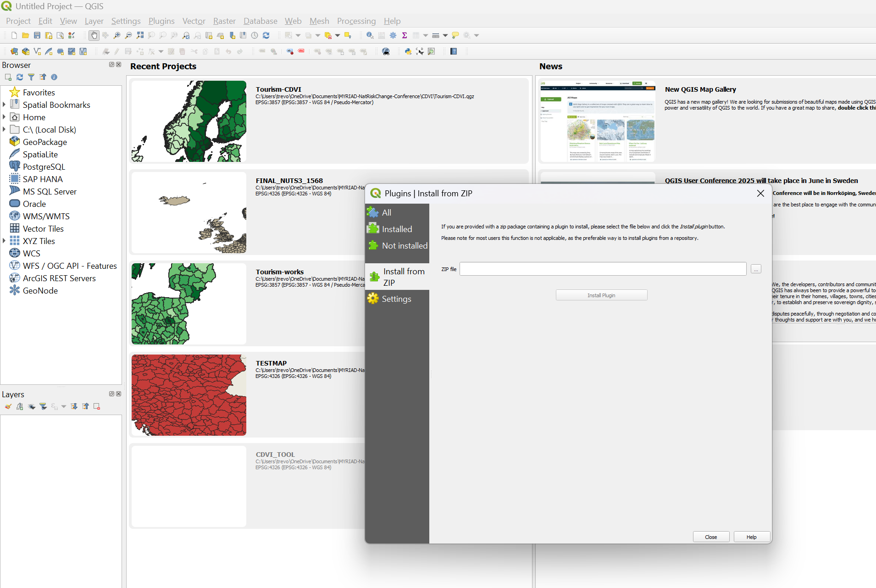Select the Identify Features tool
This screenshot has width=876, height=588.
370,35
